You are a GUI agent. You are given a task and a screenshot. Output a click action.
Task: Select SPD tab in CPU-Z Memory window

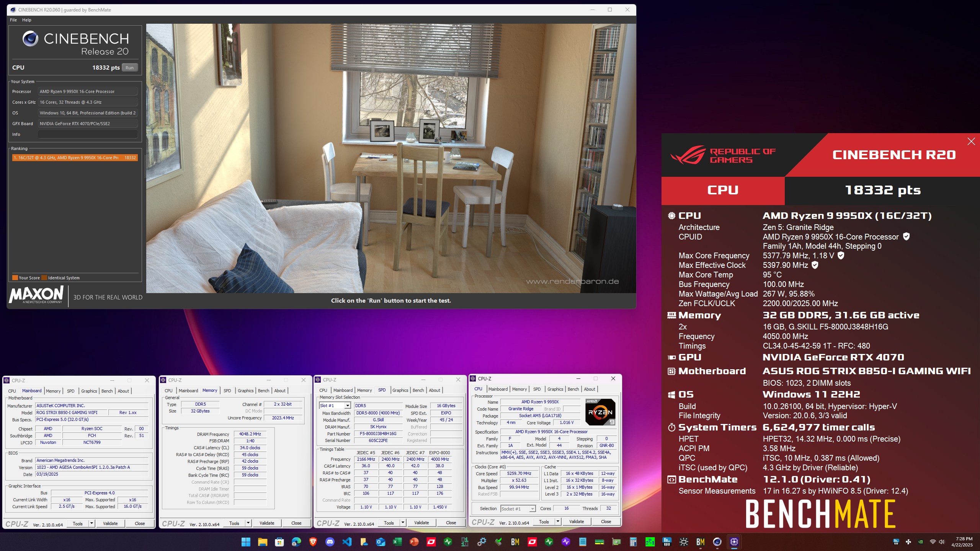pos(227,391)
